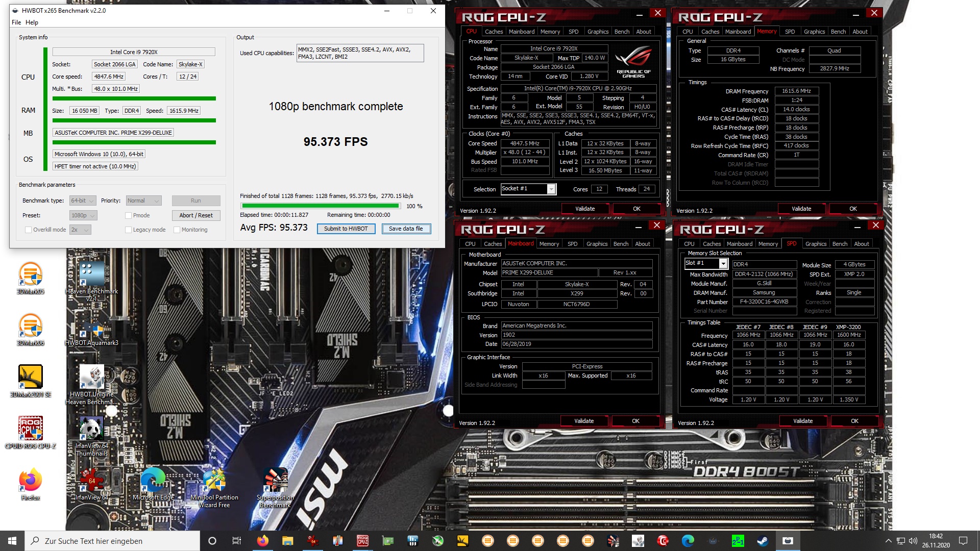Click Abort / Reset button

196,215
